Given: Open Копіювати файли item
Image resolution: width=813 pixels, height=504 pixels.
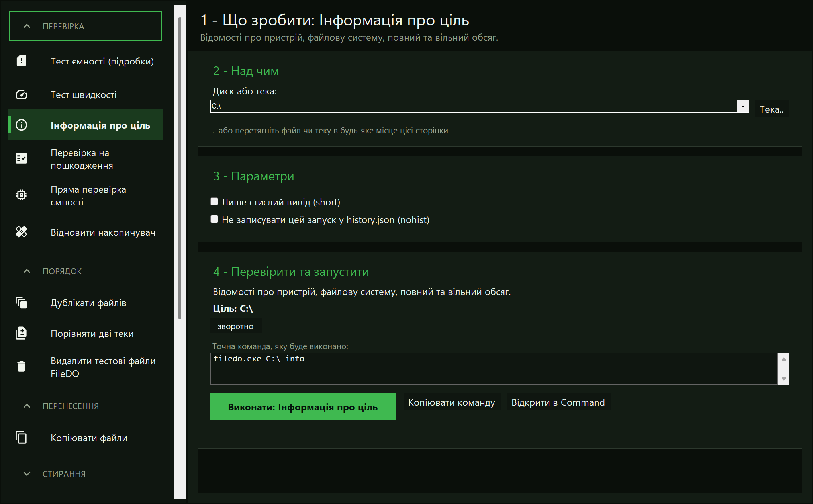Looking at the screenshot, I should click(86, 438).
